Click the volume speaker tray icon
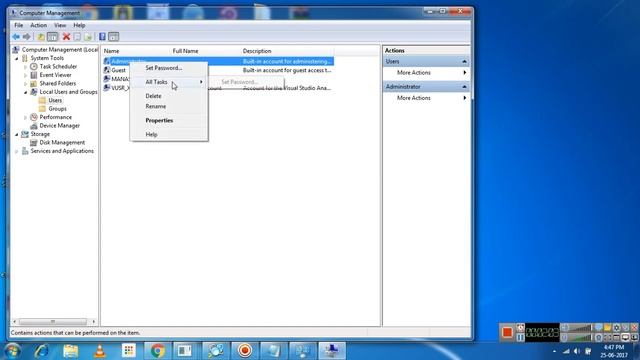Screen dimensions: 640x360 (576, 351)
